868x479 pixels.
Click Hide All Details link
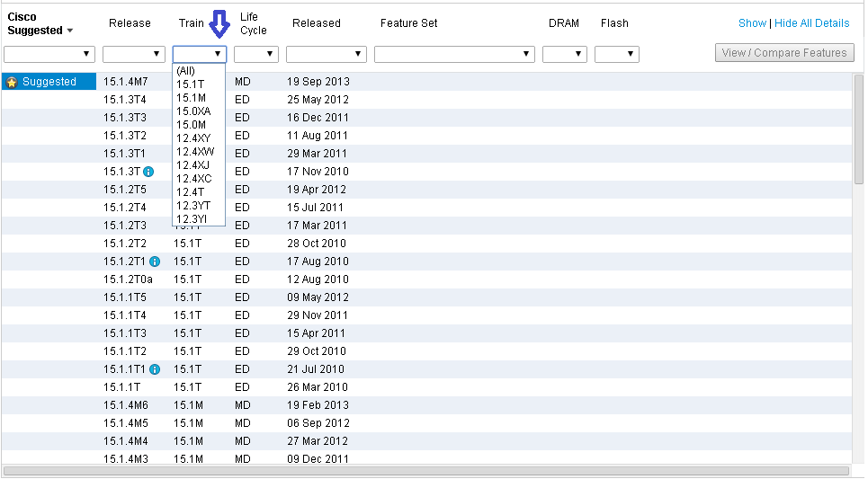[811, 23]
